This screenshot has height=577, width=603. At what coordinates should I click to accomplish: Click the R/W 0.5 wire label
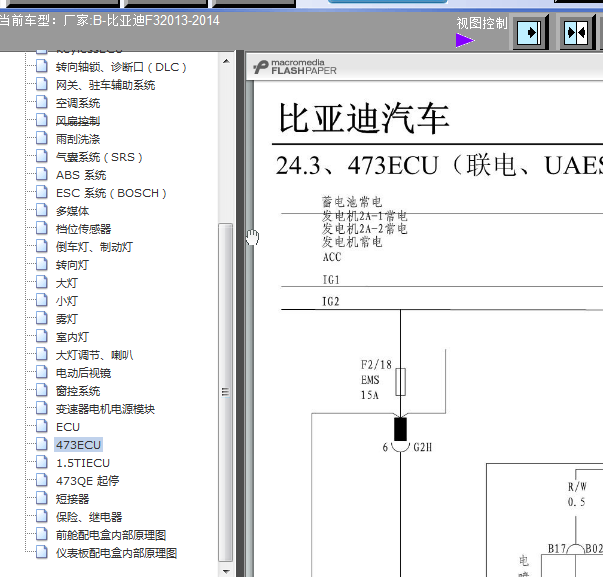pos(576,494)
